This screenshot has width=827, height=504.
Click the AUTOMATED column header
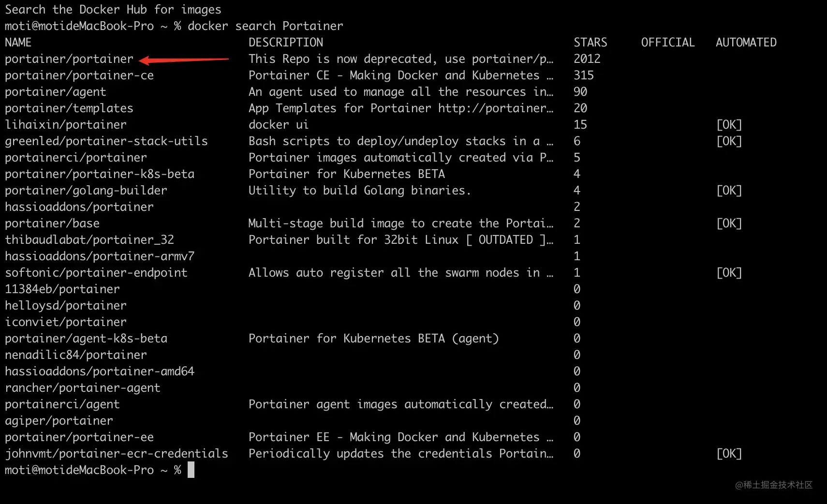746,43
